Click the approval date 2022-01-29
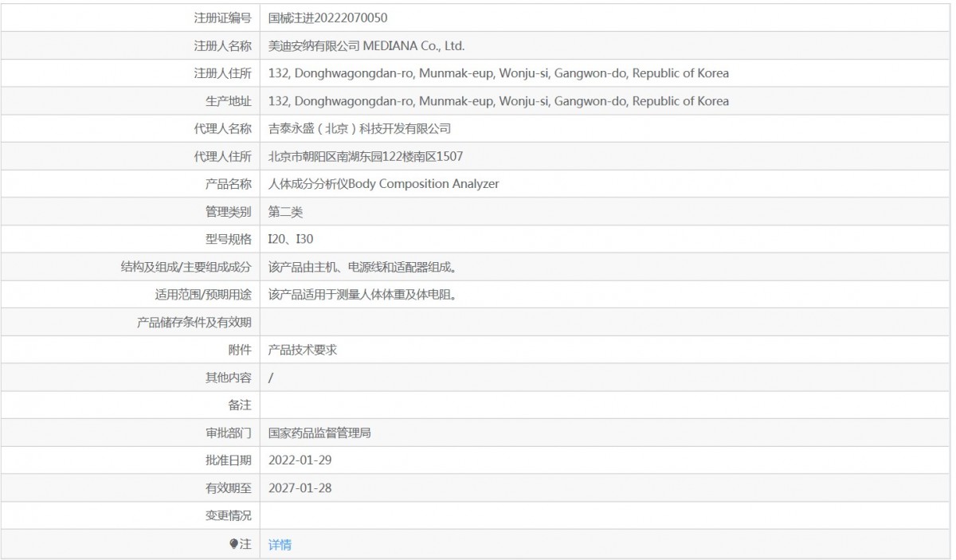 coord(300,460)
